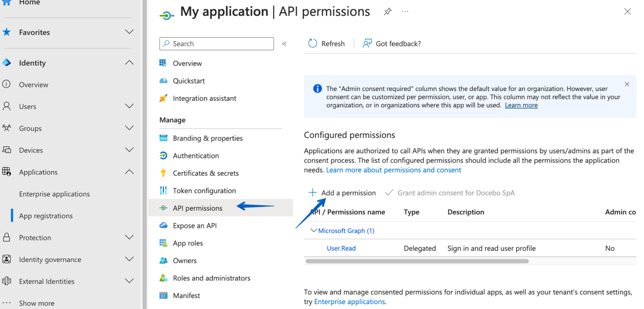Dismiss the admin consent info banner
This screenshot has width=644, height=309.
point(627,84)
